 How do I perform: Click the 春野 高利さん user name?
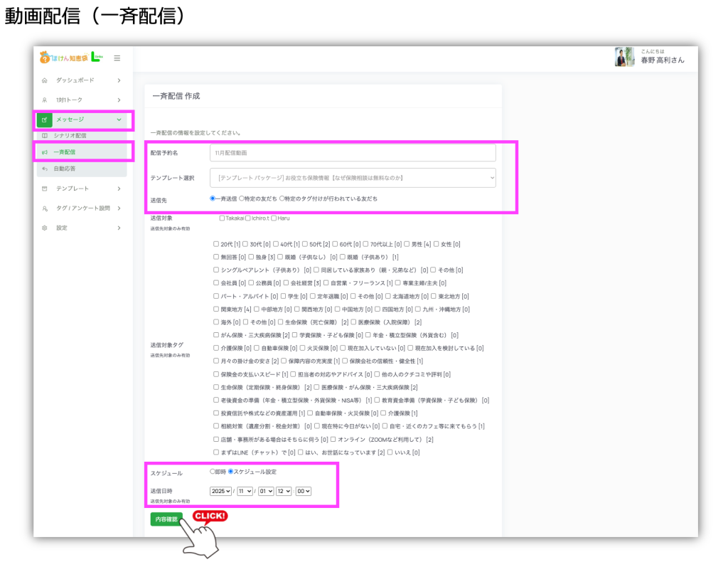click(663, 60)
